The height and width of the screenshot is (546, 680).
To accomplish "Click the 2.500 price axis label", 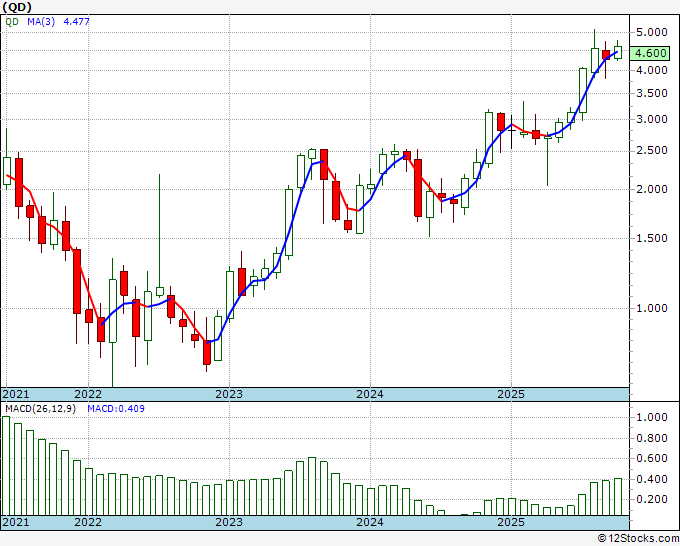I will coord(651,150).
